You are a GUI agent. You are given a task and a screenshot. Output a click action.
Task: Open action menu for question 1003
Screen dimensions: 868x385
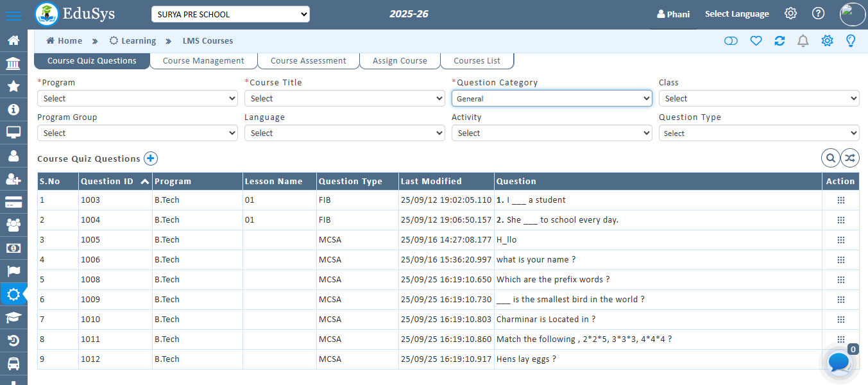[840, 200]
